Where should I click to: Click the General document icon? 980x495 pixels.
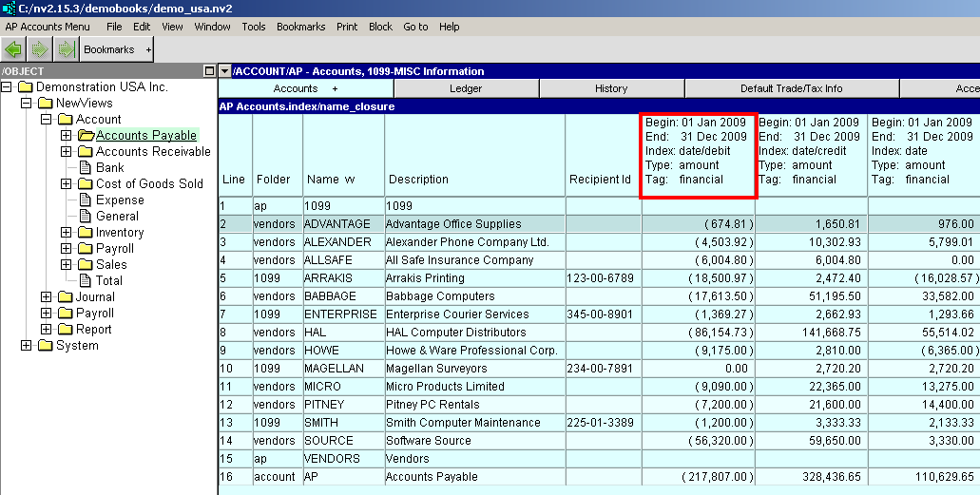click(85, 216)
